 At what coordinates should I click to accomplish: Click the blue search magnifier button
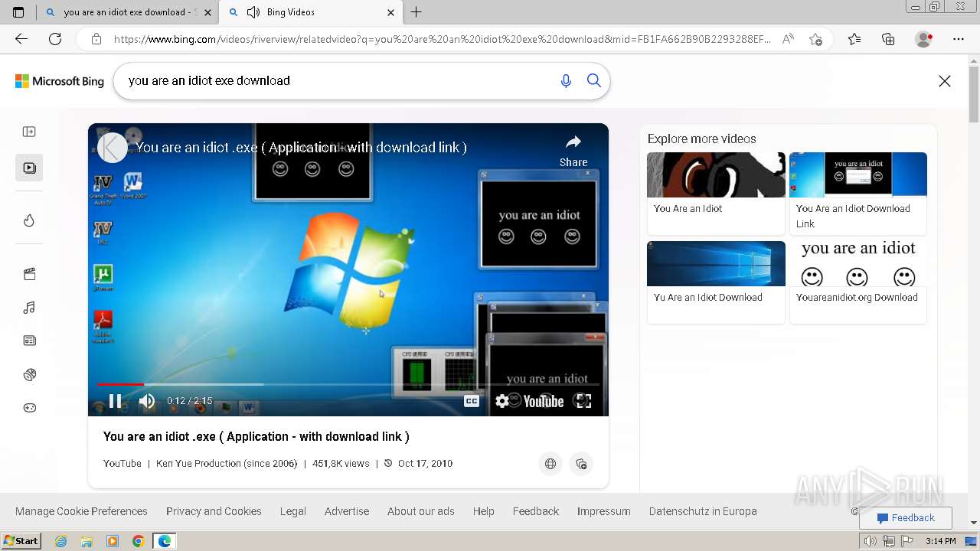[594, 80]
